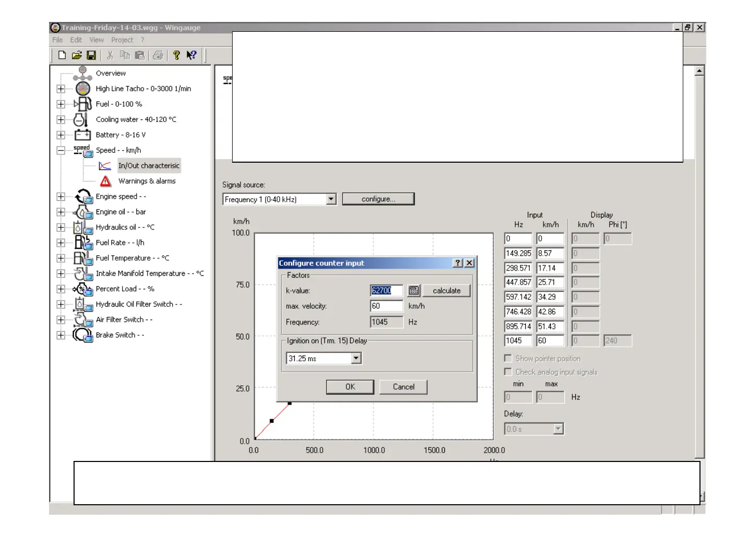Select the Fuel Temperature icon
Image resolution: width=749 pixels, height=560 pixels.
point(83,258)
